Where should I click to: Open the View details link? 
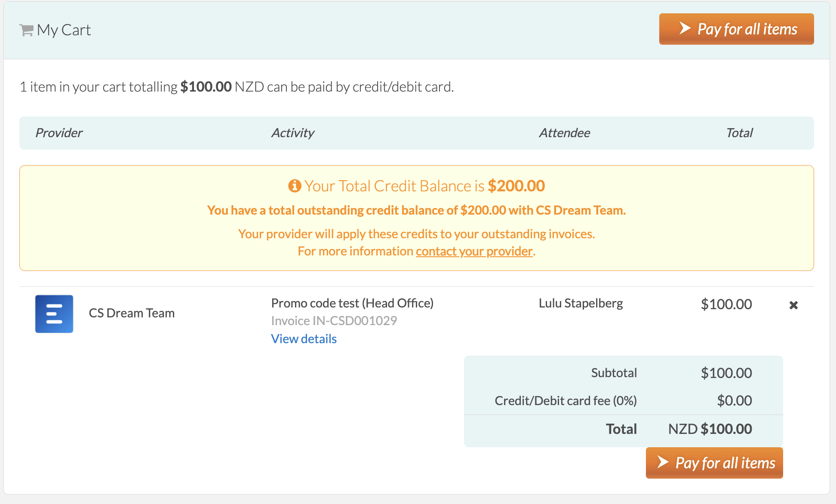click(304, 339)
